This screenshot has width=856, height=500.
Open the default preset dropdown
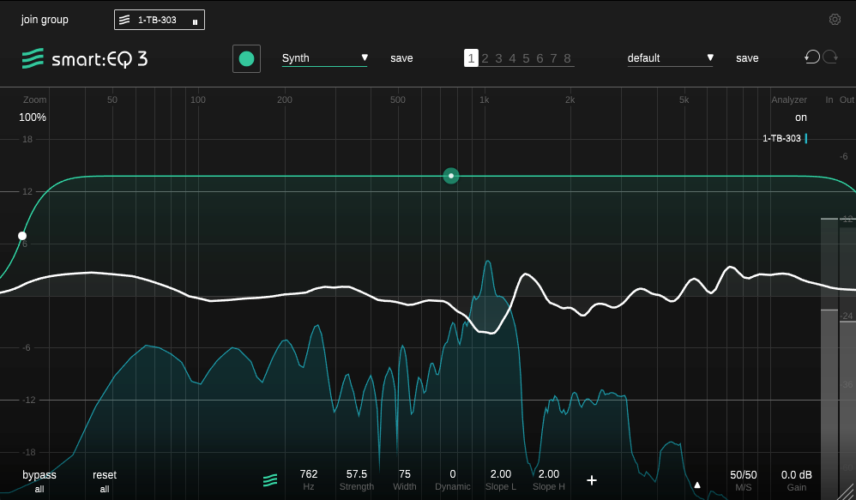tap(670, 58)
